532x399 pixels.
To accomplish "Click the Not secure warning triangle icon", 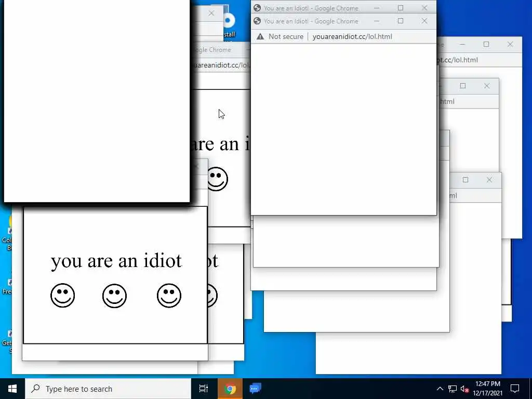I will pyautogui.click(x=260, y=37).
